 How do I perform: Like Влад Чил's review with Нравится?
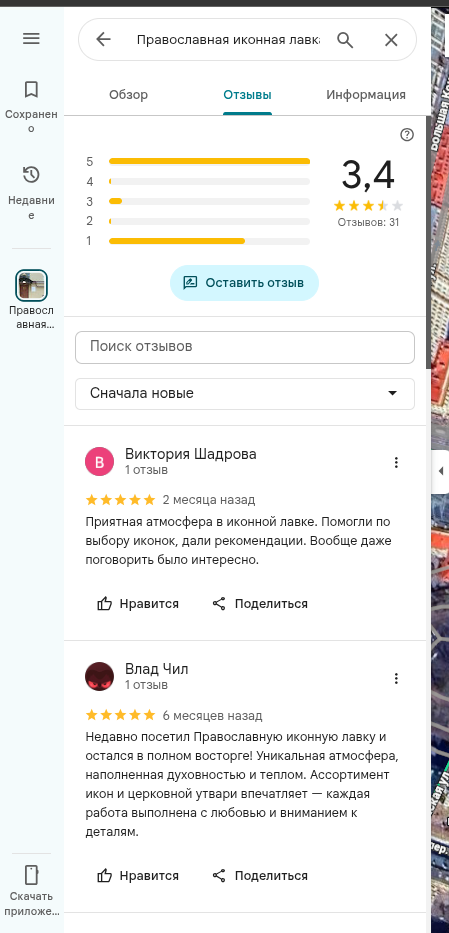point(138,875)
